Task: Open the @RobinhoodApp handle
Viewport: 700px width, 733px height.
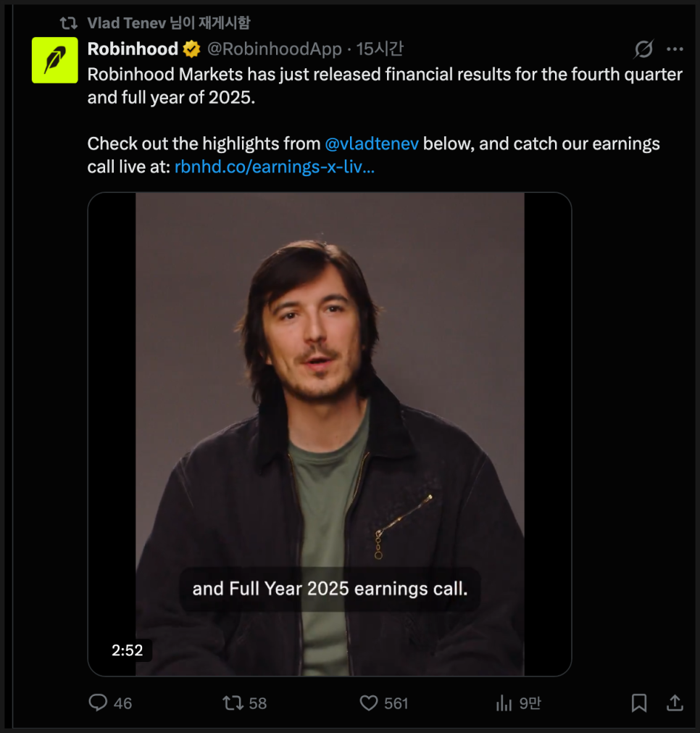Action: pos(275,49)
